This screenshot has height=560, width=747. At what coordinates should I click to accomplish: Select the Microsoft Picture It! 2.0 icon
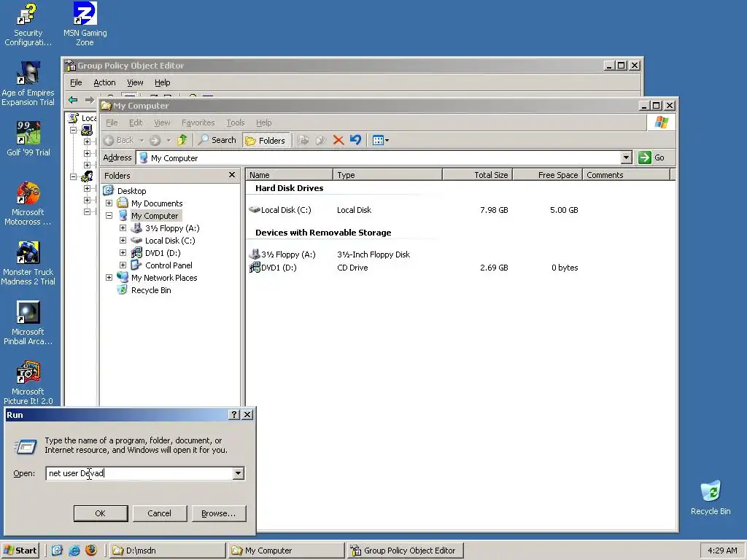28,384
